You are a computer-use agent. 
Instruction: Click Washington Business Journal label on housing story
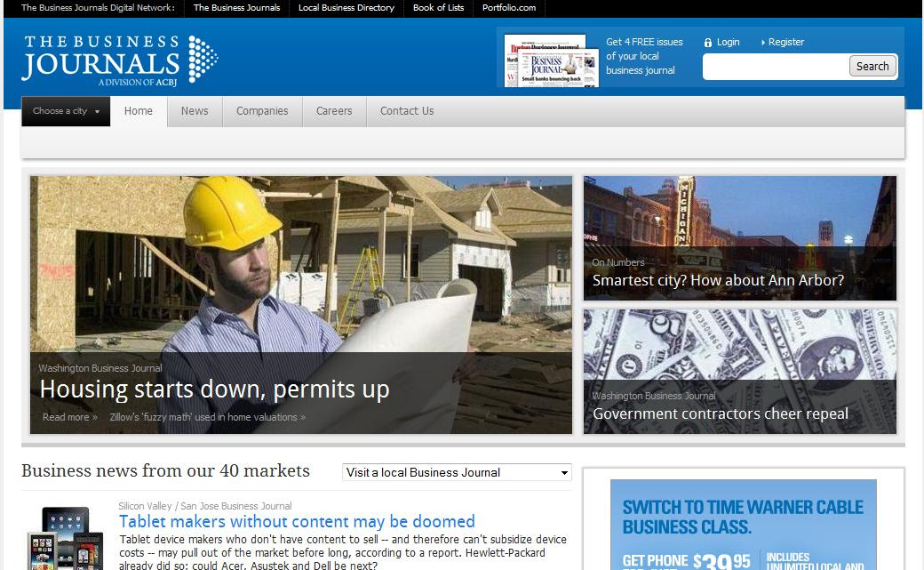(100, 368)
